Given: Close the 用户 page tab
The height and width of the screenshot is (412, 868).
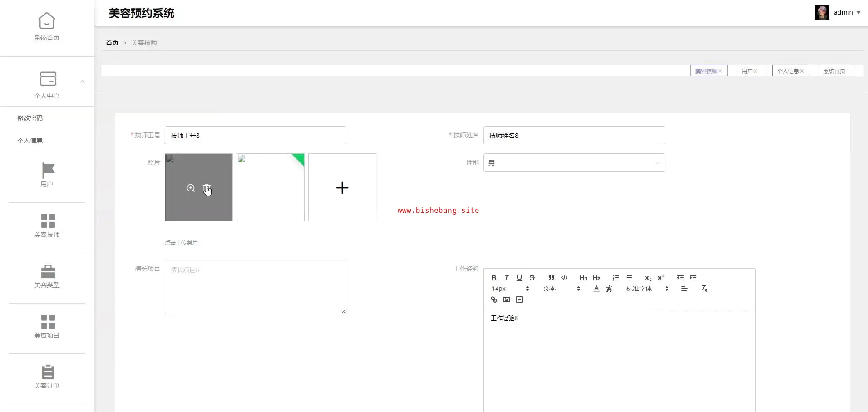Looking at the screenshot, I should (755, 71).
